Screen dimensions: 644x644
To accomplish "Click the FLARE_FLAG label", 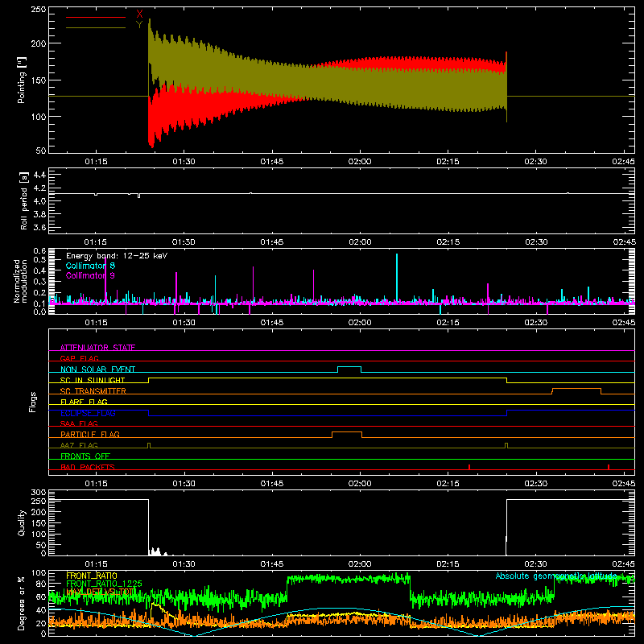I will point(84,402).
